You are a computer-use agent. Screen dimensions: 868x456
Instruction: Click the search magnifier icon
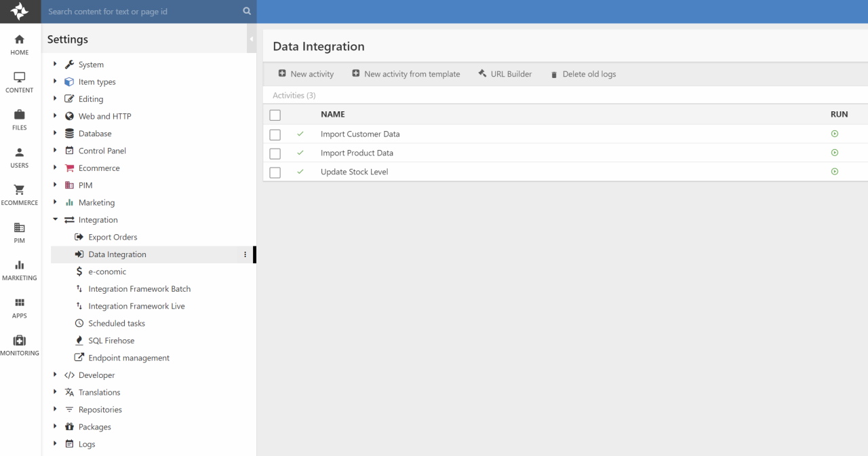click(x=247, y=12)
